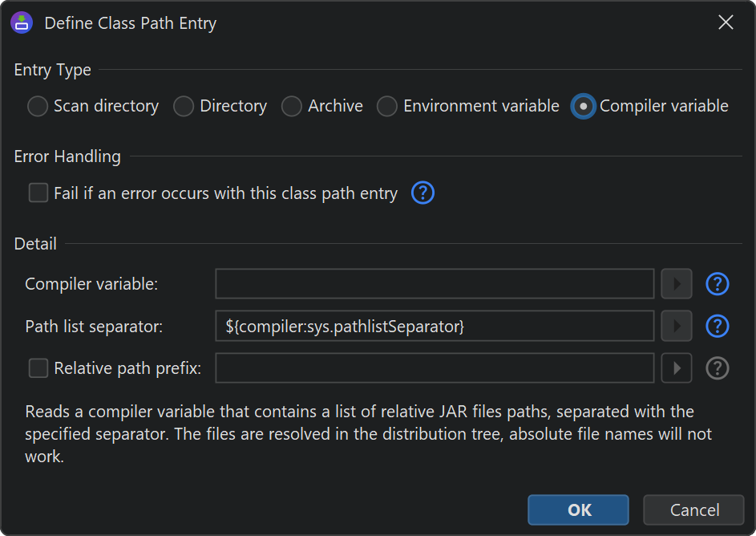Open help for Path list separator
The width and height of the screenshot is (756, 536).
[717, 327]
